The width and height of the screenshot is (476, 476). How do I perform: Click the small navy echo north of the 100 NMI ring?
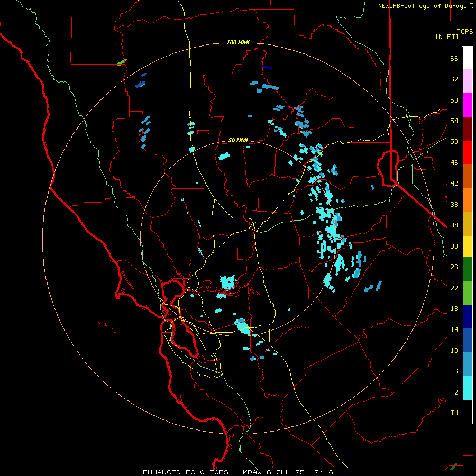point(267,67)
